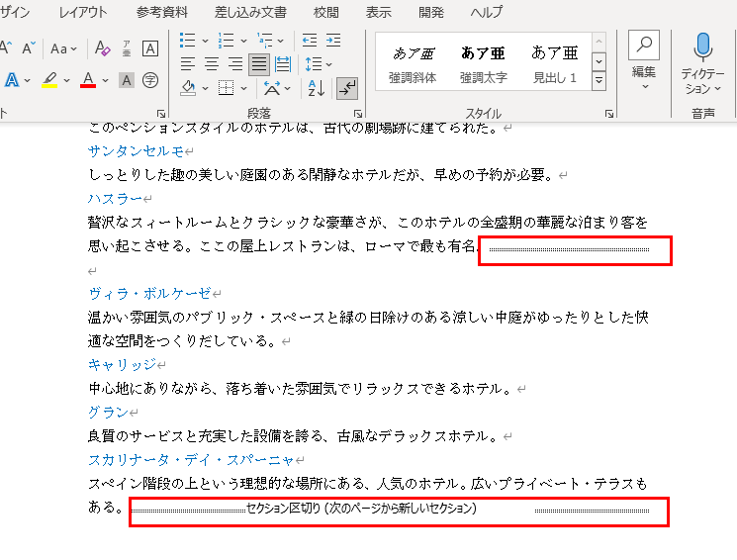This screenshot has height=560, width=737.
Task: Toggle the show paragraph marks button
Action: pyautogui.click(x=346, y=88)
